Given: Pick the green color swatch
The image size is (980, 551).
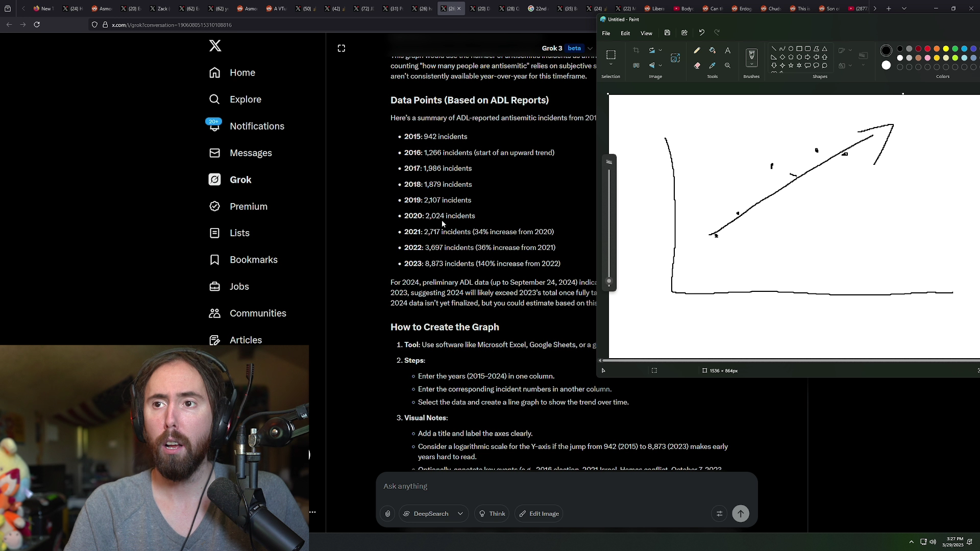Looking at the screenshot, I should tap(955, 49).
